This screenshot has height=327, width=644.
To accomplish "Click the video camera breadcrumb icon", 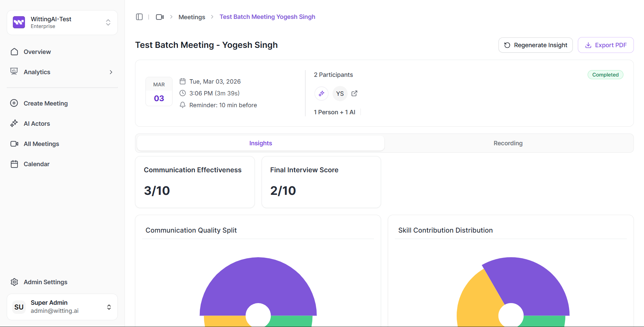I will 160,17.
